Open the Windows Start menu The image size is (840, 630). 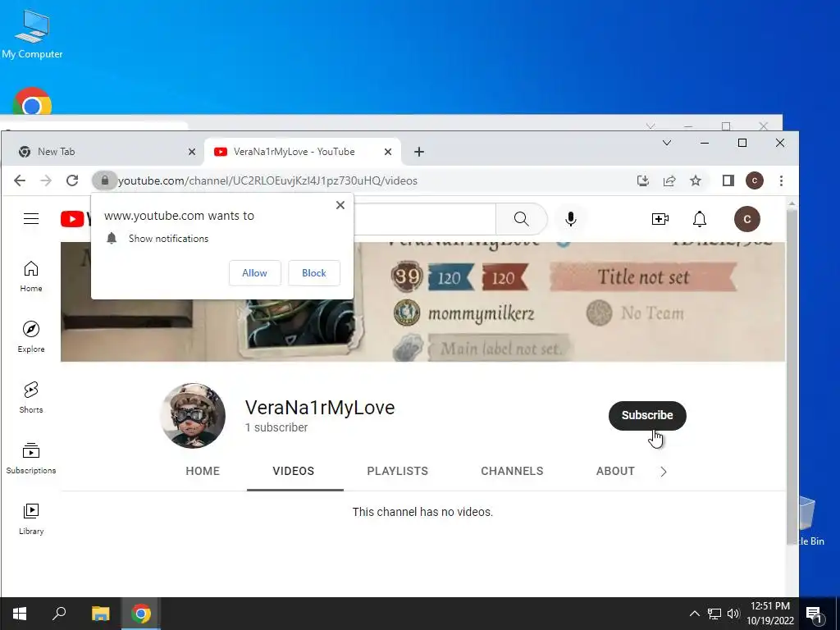coord(20,614)
